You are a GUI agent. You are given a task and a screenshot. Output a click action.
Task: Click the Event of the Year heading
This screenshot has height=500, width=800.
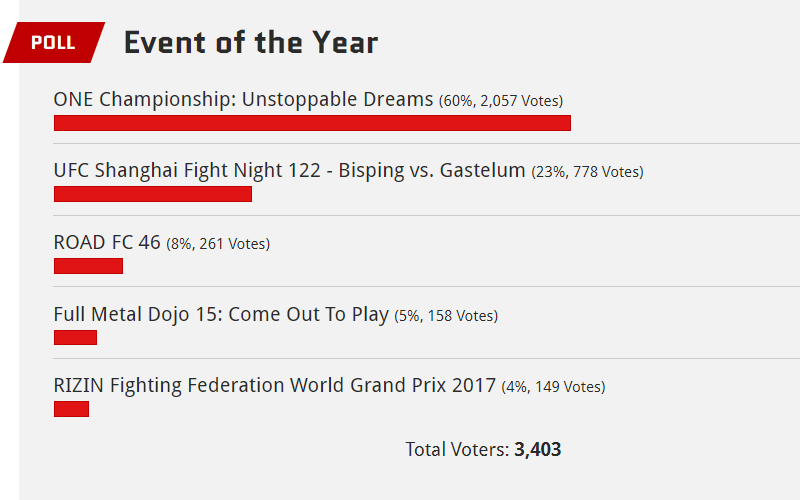251,42
